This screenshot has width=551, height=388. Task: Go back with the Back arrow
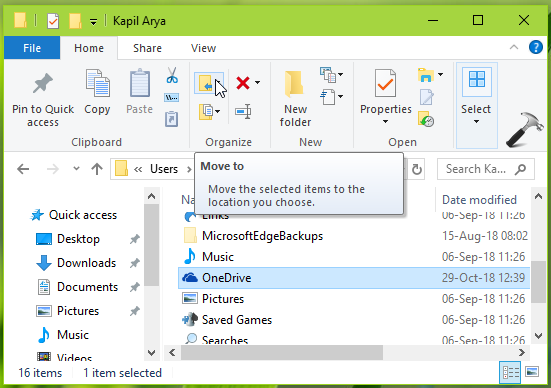pyautogui.click(x=23, y=169)
